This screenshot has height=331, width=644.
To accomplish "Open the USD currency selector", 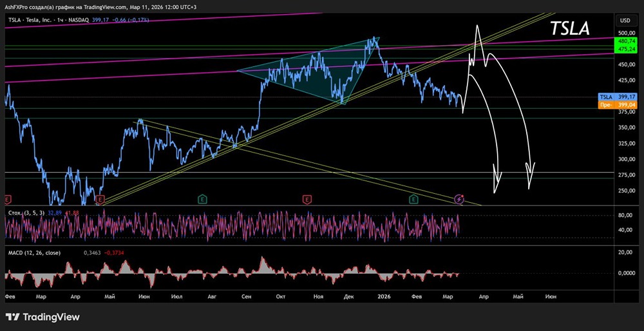I will point(624,21).
